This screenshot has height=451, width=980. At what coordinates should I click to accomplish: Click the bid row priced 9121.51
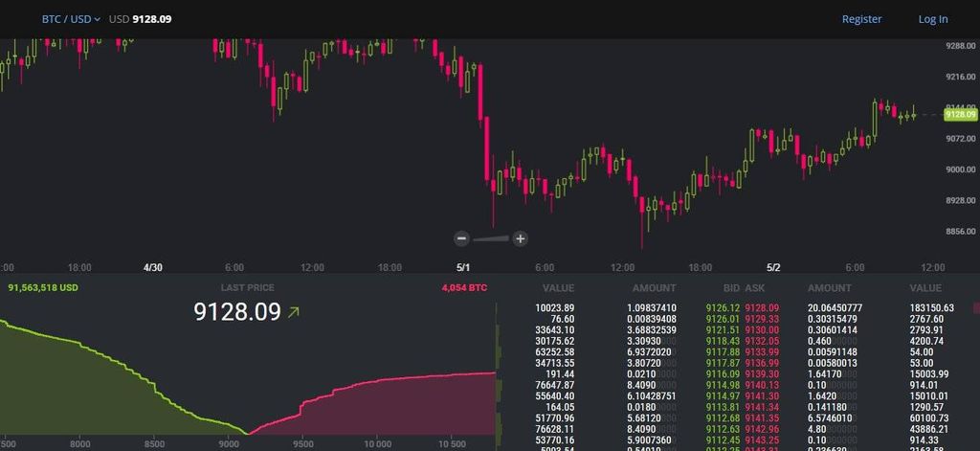[637, 330]
